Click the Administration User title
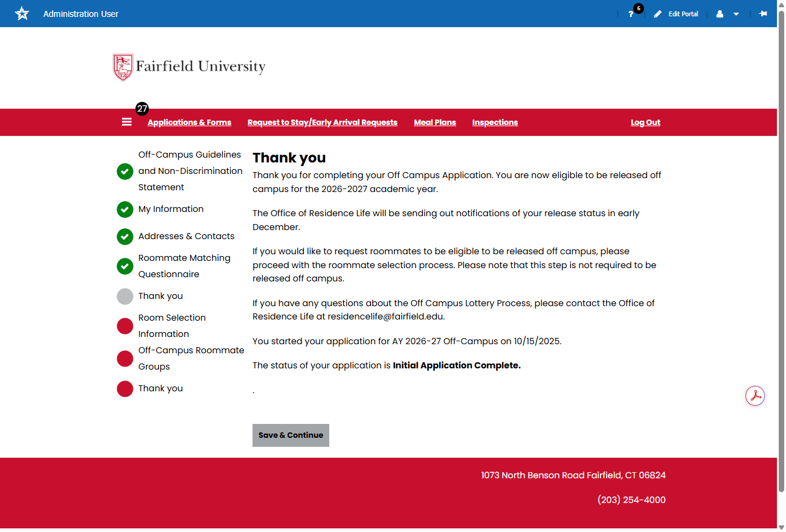Screen dimensions: 786x532 pyautogui.click(x=81, y=14)
